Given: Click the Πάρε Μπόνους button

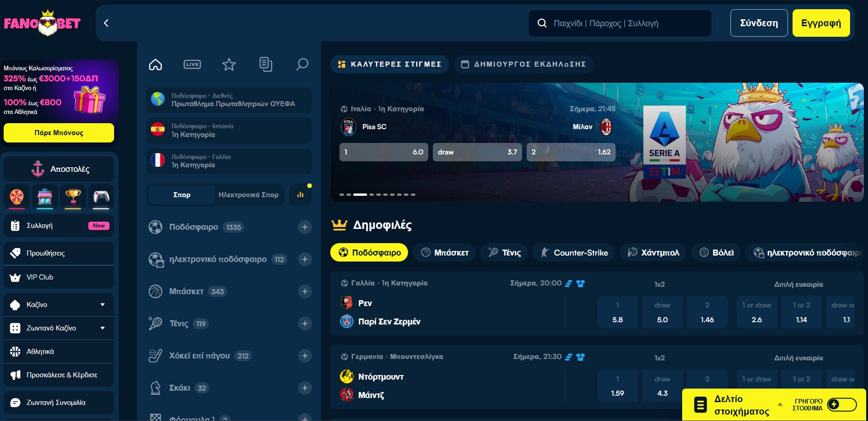Looking at the screenshot, I should coord(59,133).
